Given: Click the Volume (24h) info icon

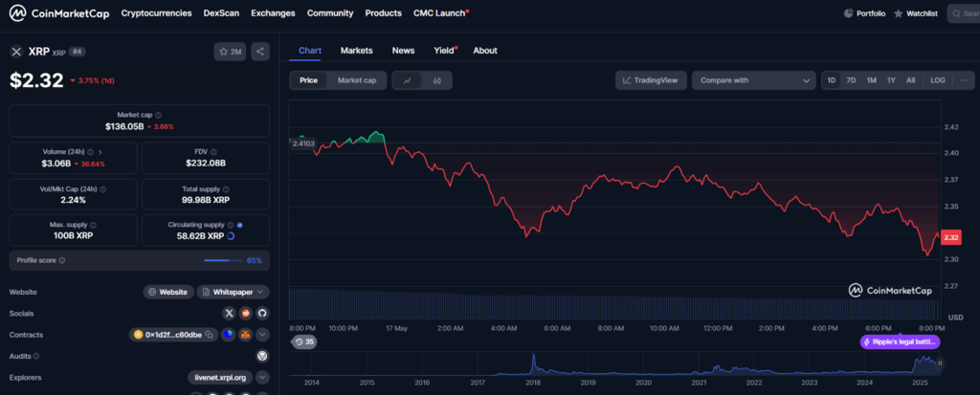Looking at the screenshot, I should pyautogui.click(x=91, y=152).
